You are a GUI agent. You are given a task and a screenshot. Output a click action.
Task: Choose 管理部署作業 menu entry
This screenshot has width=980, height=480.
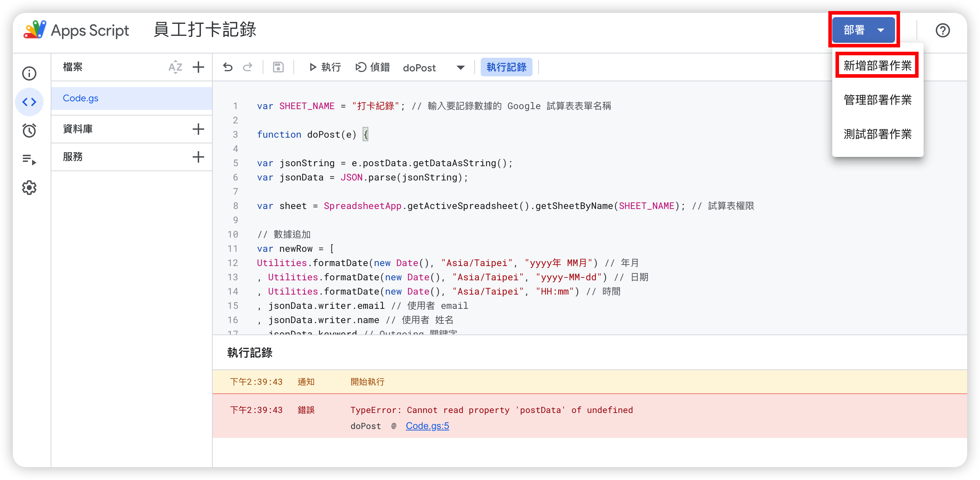(877, 99)
